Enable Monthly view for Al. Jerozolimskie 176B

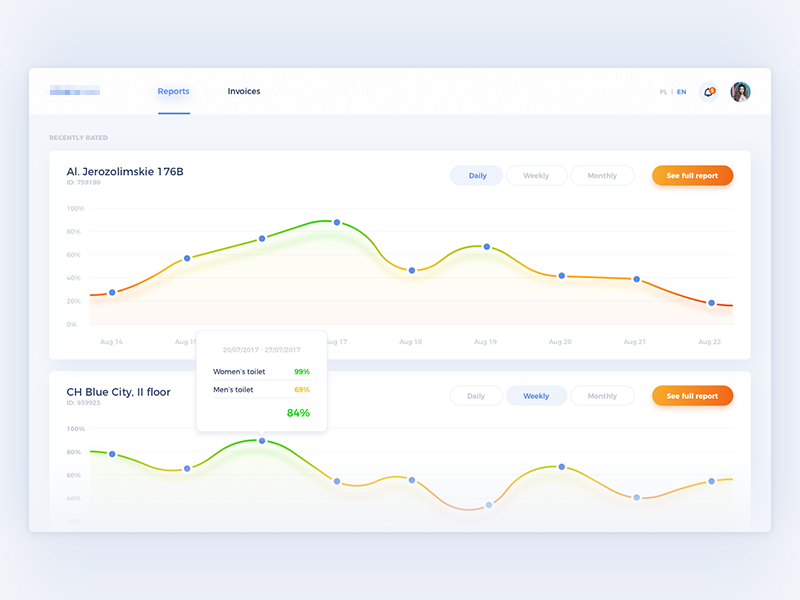602,175
